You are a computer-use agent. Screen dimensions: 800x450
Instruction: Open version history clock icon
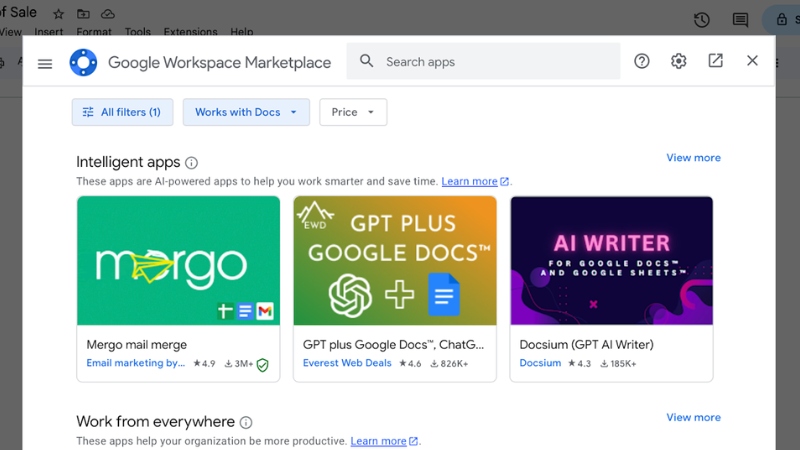(702, 20)
